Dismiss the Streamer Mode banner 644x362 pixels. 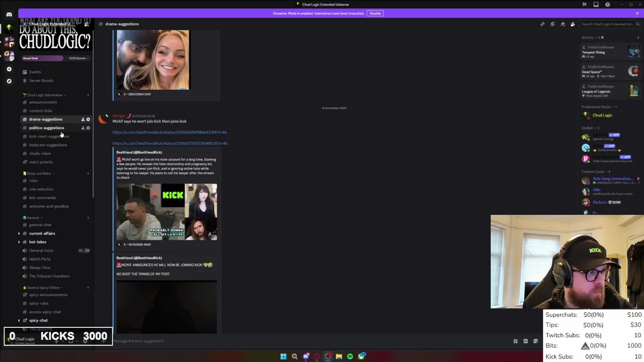(637, 13)
